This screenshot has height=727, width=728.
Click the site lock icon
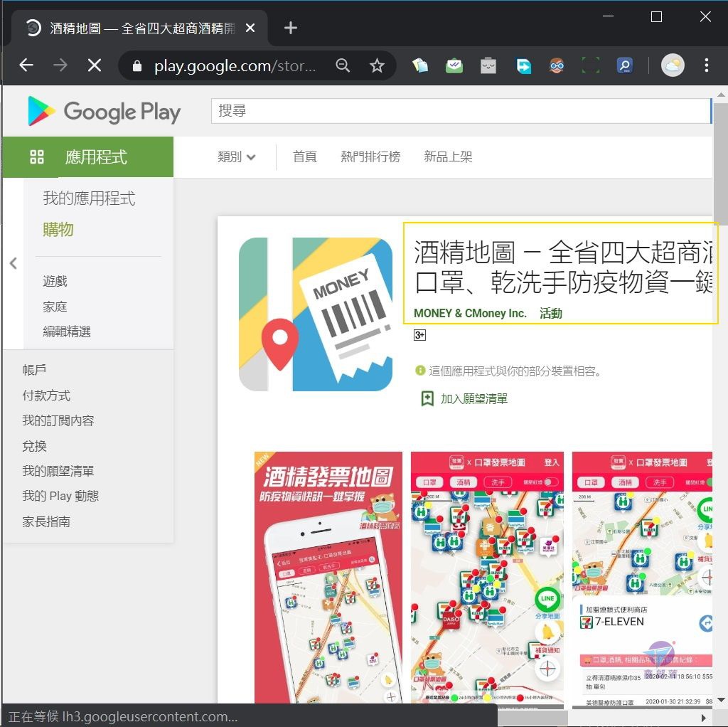pyautogui.click(x=137, y=66)
